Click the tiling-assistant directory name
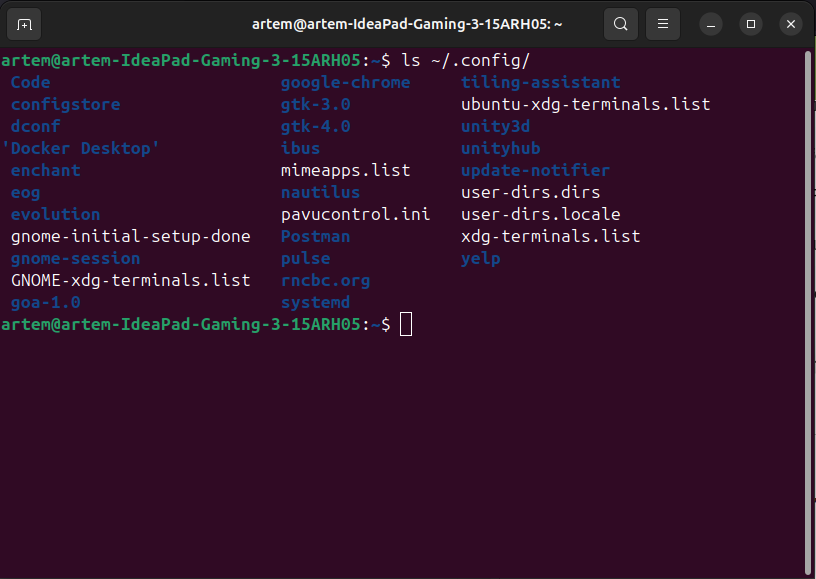 pyautogui.click(x=540, y=82)
